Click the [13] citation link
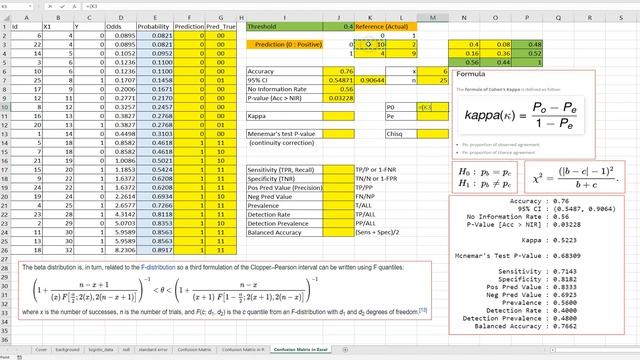The height and width of the screenshot is (360, 640). [423, 311]
